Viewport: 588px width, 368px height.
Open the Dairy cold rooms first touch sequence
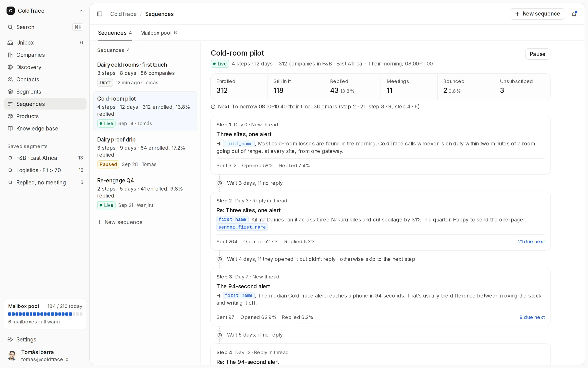pyautogui.click(x=145, y=73)
